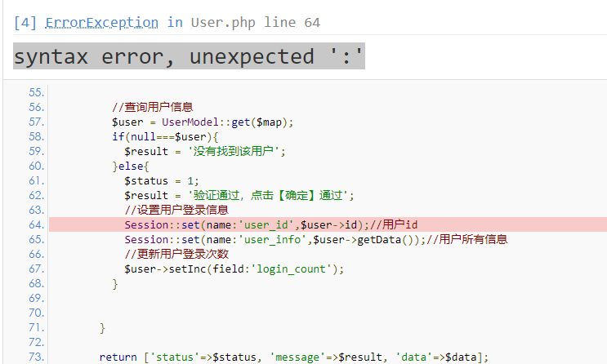This screenshot has width=607, height=364.
Task: Click the '没有找到该用户' result string
Action: point(237,151)
